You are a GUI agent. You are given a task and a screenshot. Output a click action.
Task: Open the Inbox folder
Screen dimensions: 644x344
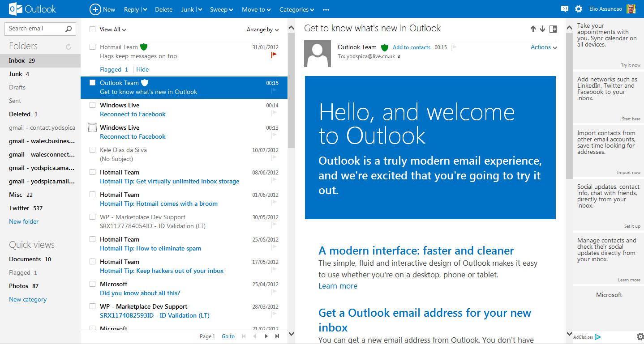click(x=40, y=60)
